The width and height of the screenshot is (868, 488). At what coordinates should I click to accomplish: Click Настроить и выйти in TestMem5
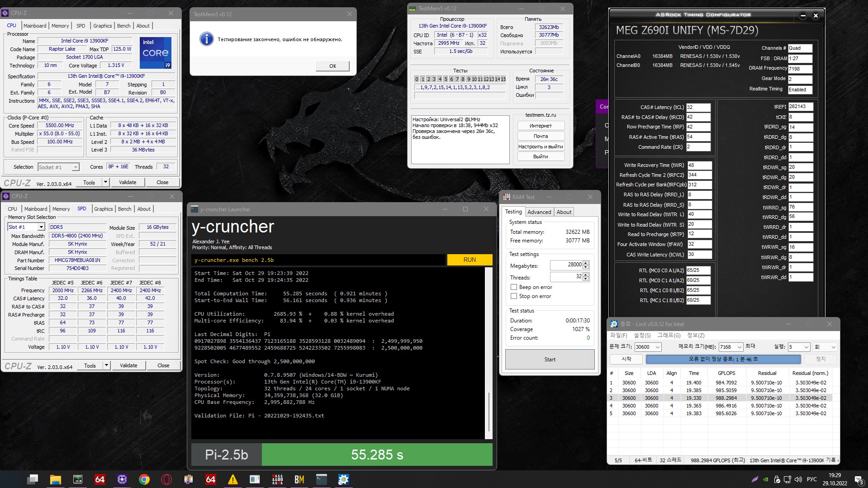(541, 147)
